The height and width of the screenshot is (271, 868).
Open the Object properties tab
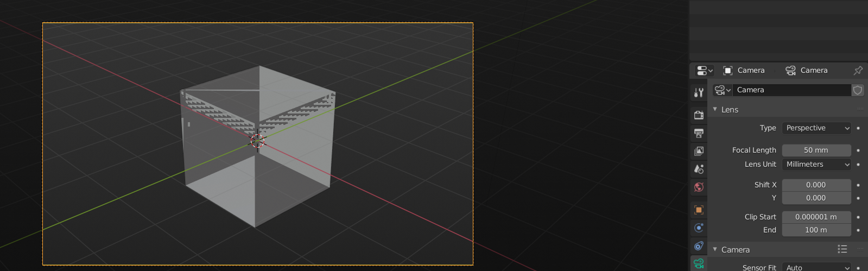[699, 210]
